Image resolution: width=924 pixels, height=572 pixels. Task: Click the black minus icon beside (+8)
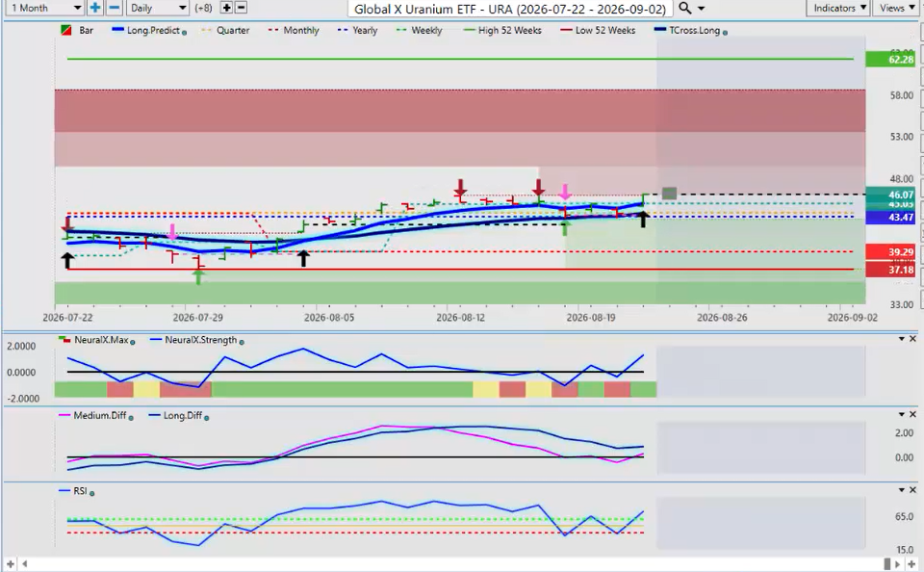[x=241, y=8]
